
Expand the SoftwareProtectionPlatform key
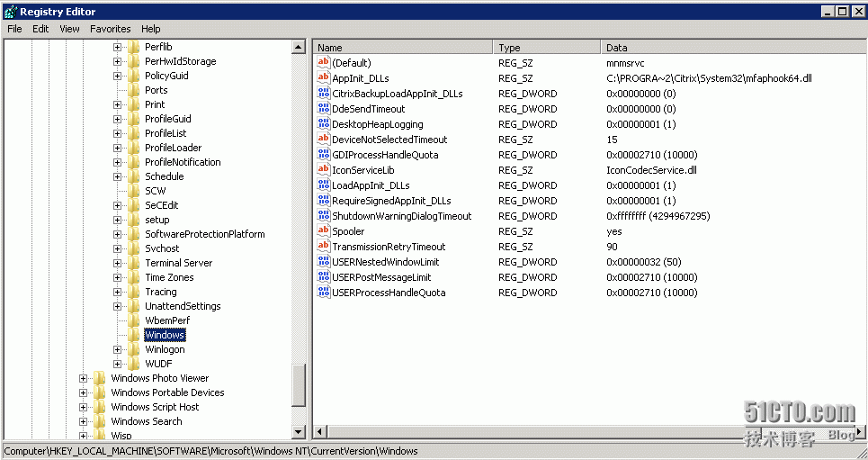coord(117,234)
